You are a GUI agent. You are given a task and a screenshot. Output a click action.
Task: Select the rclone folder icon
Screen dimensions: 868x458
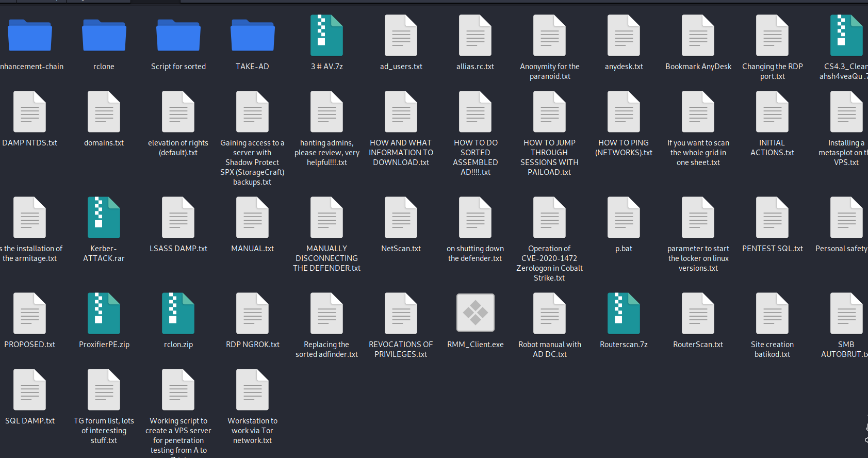(104, 35)
